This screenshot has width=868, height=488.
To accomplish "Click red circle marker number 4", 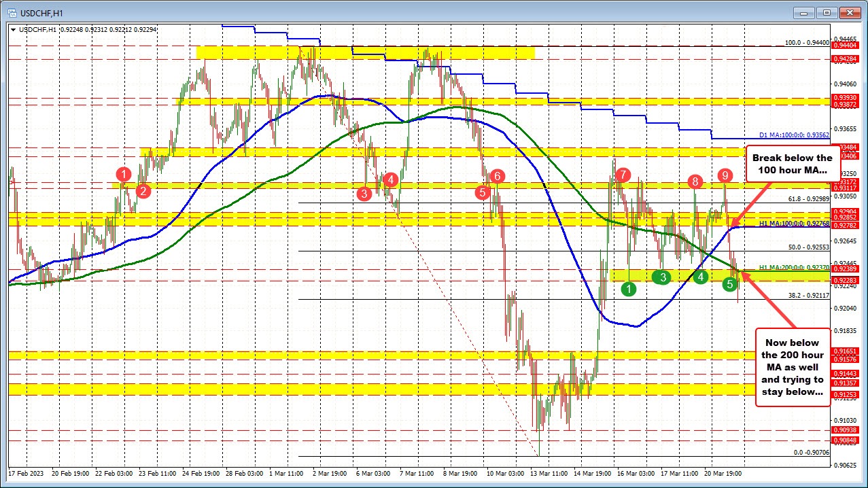I will [x=390, y=179].
